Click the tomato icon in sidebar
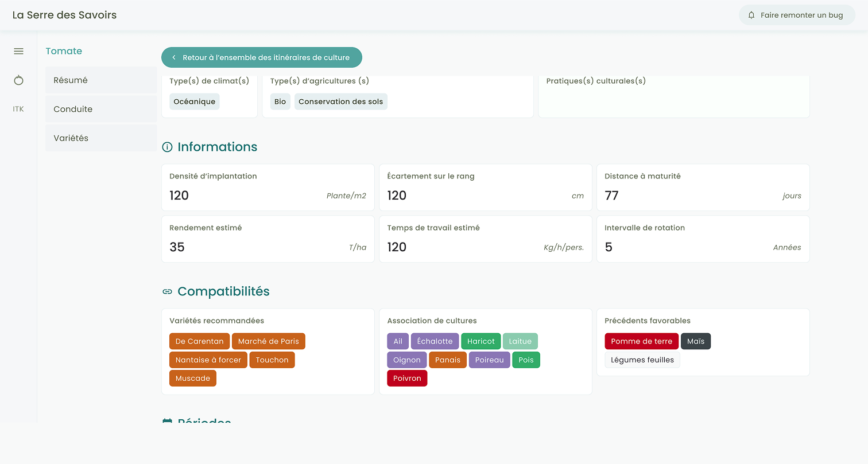 point(18,80)
